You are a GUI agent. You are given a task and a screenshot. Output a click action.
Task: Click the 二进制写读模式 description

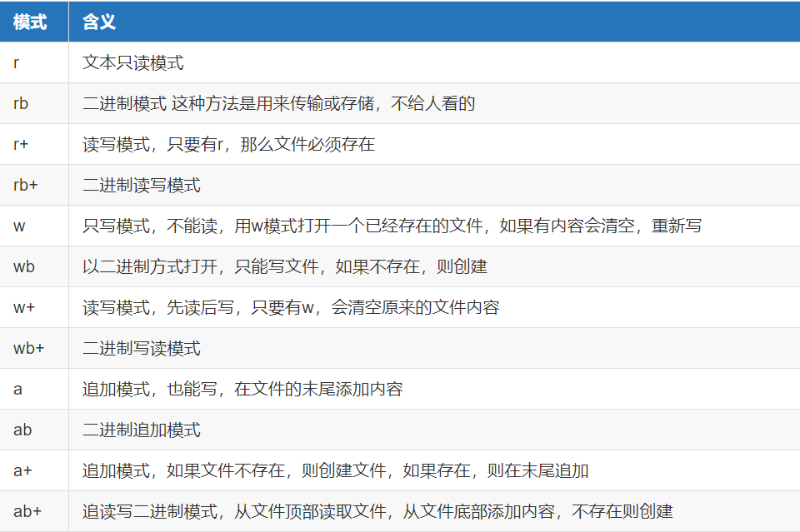[x=142, y=348]
